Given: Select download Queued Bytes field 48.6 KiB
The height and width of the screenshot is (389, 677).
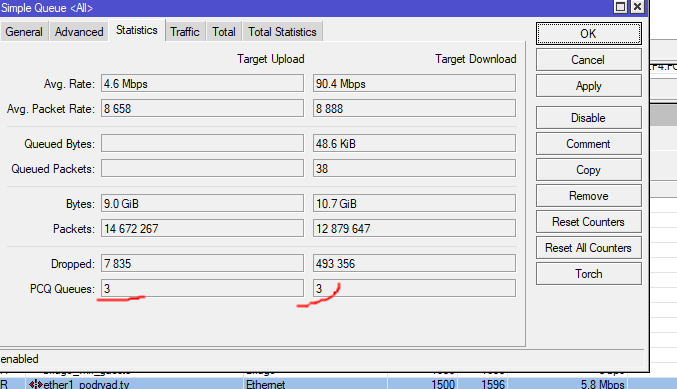Looking at the screenshot, I should 414,143.
